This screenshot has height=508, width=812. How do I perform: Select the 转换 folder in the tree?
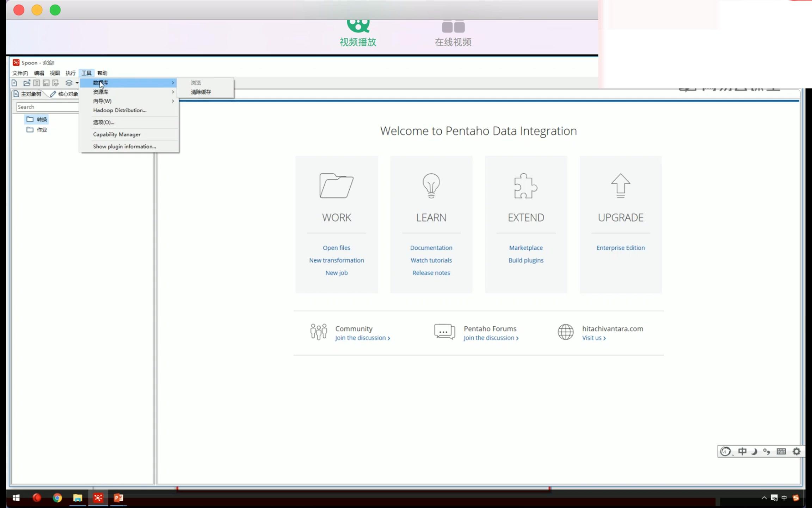tap(37, 119)
